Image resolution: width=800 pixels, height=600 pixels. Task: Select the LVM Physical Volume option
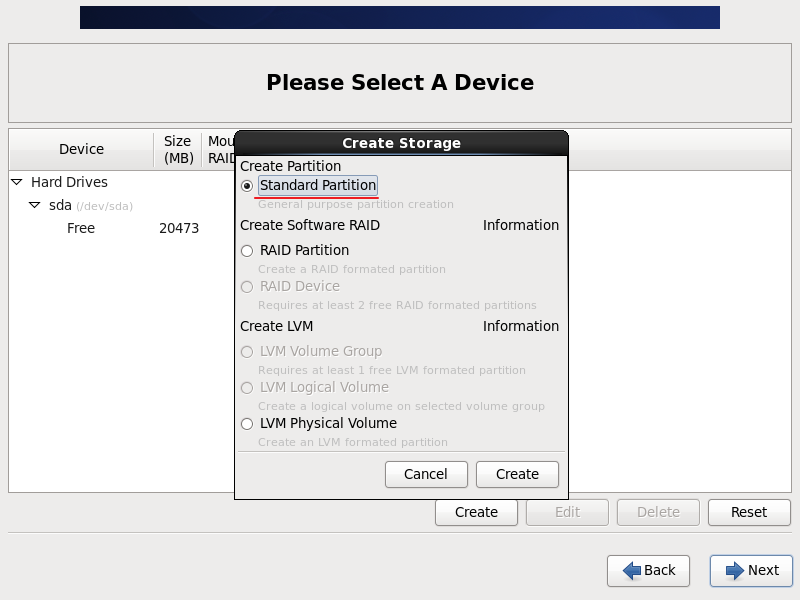coord(247,424)
